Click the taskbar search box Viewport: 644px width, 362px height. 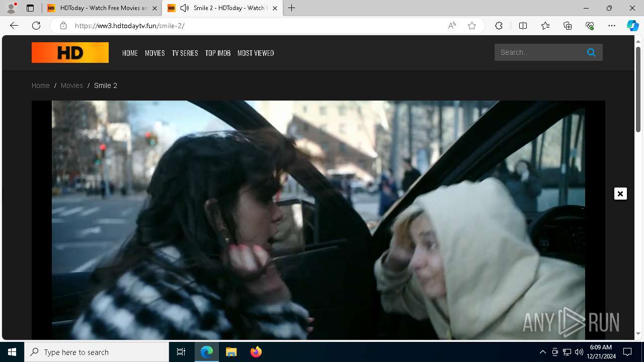pos(97,352)
